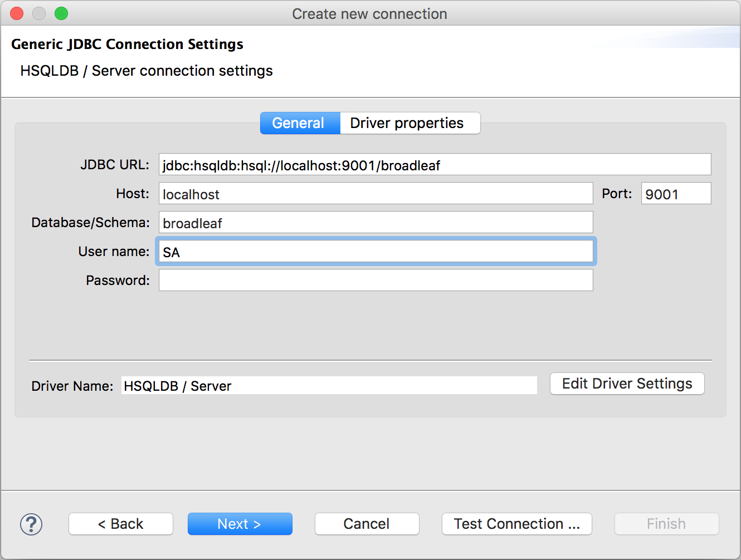Go back with the Back button

(121, 524)
